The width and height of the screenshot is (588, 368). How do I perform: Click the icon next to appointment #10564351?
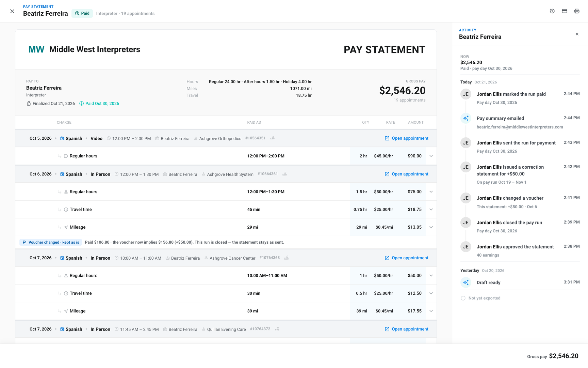[272, 138]
